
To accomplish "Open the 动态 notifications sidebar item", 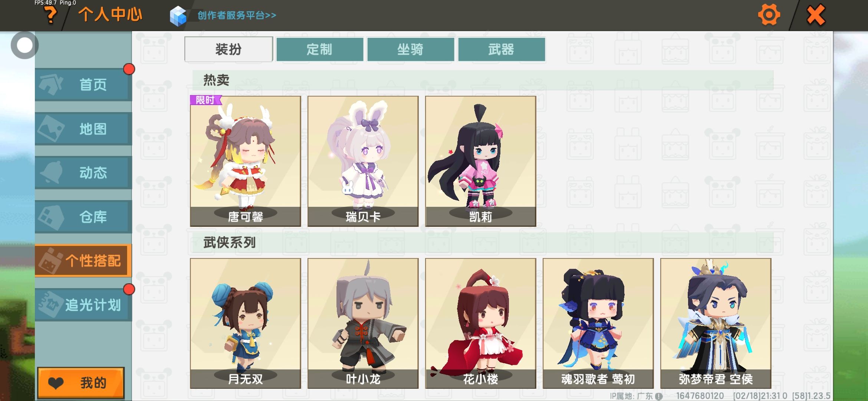I will [x=83, y=173].
